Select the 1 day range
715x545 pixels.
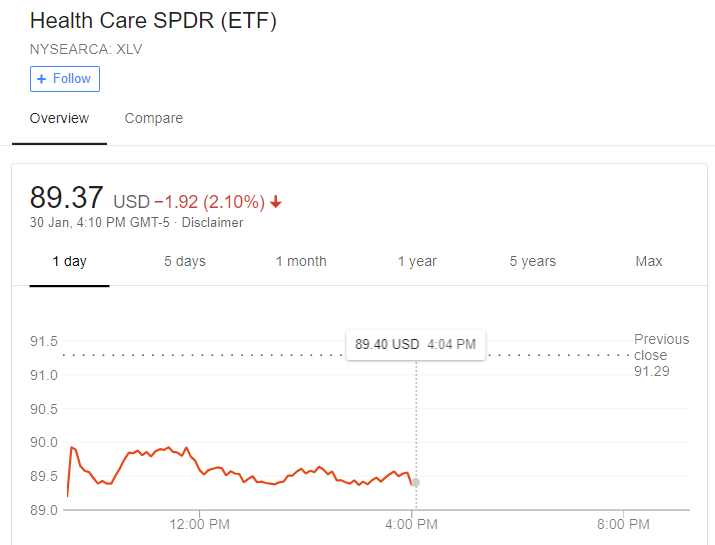pyautogui.click(x=69, y=262)
